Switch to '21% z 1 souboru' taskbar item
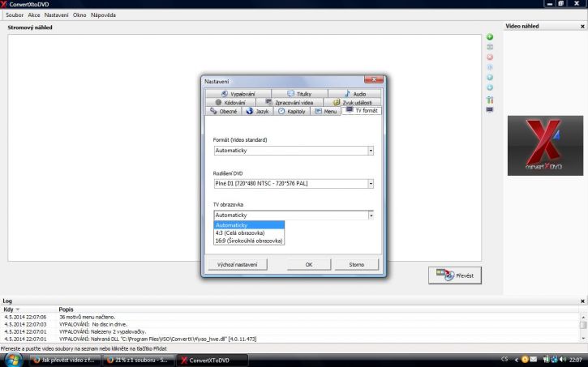 point(138,361)
